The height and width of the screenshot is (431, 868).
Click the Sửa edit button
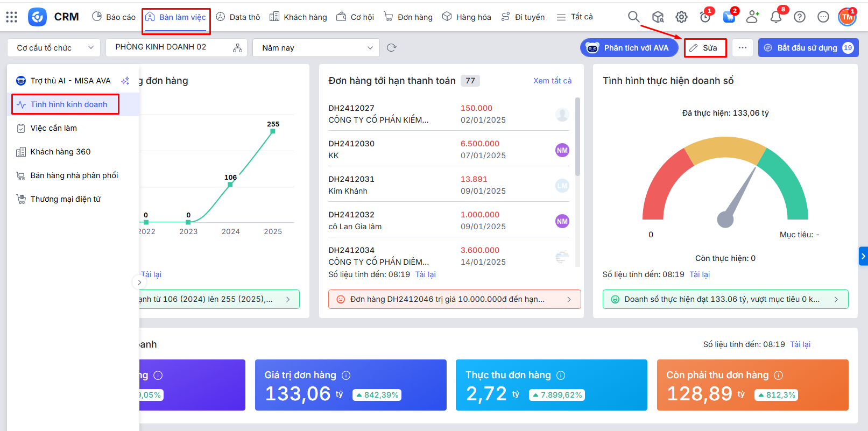705,48
